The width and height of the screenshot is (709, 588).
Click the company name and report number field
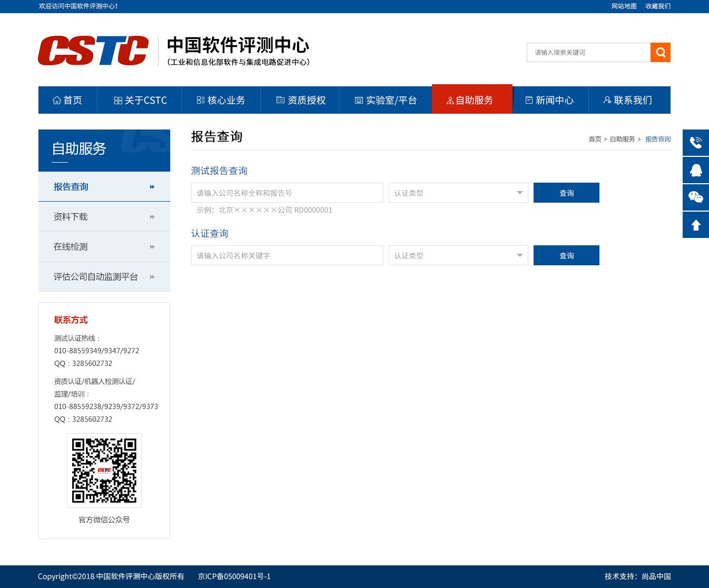287,193
